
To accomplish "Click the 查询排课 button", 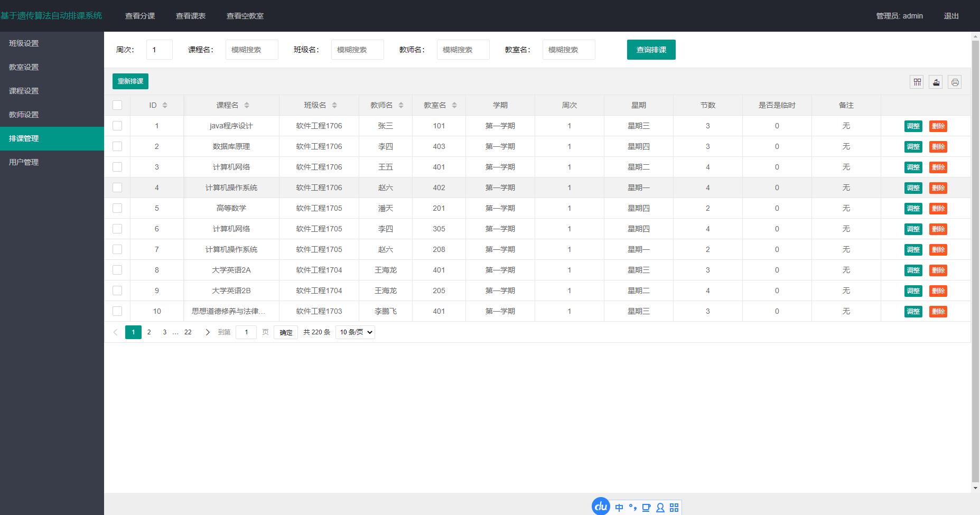I will point(651,50).
